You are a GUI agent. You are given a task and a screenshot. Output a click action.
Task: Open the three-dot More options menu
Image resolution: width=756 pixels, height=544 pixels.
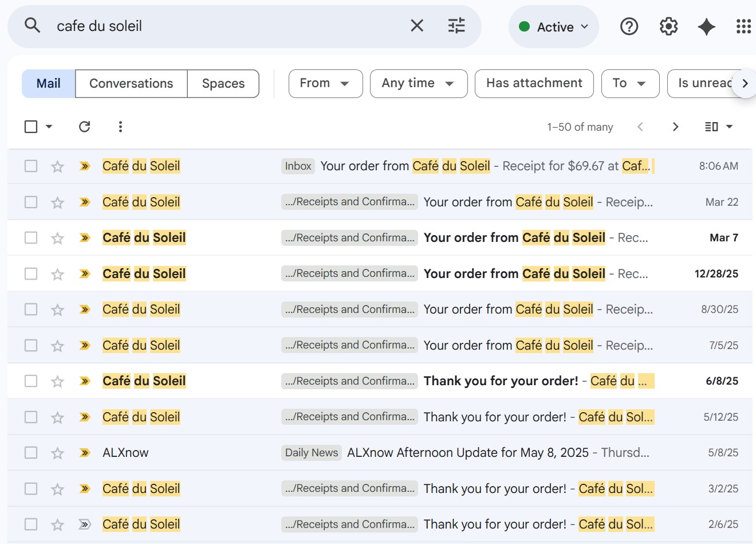[120, 127]
